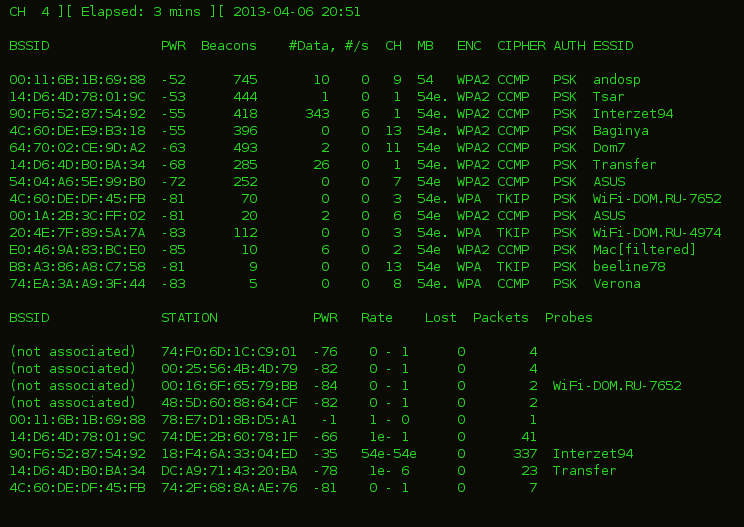Image resolution: width=744 pixels, height=527 pixels.
Task: Click the STATION column header
Action: (189, 318)
